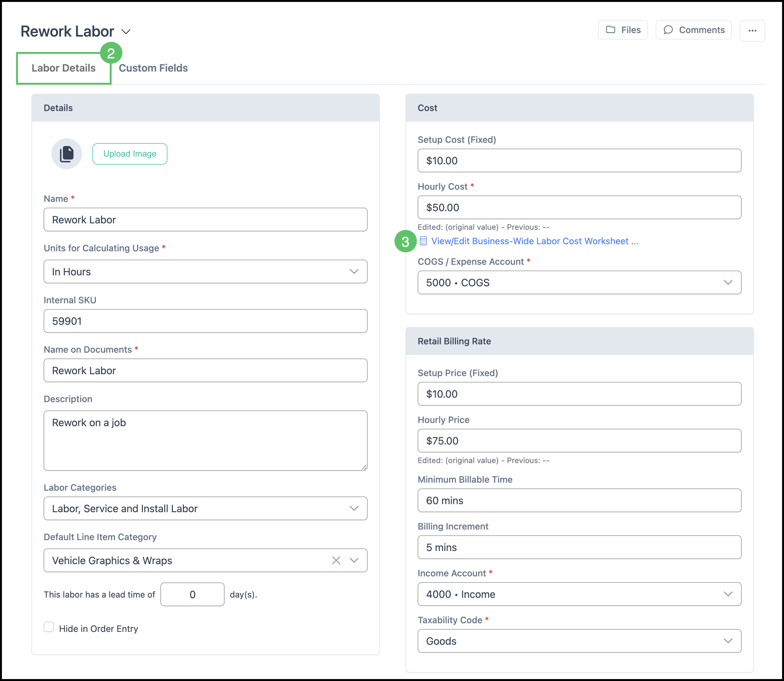Click the document image placeholder icon

[67, 154]
